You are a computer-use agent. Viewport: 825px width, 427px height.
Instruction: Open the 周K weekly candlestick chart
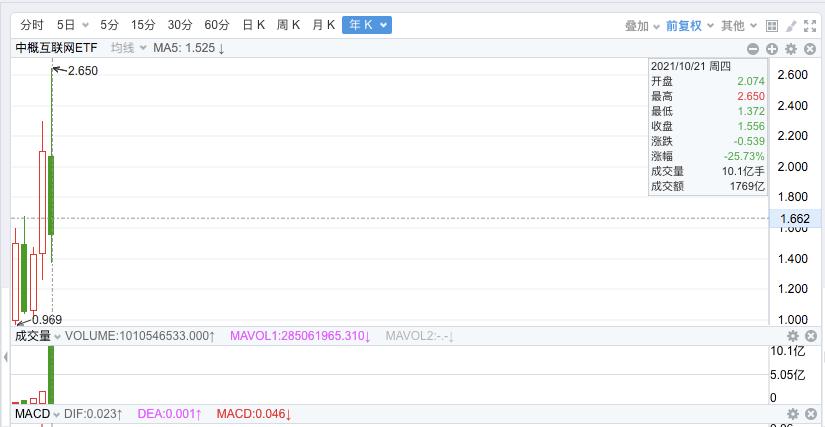[x=288, y=25]
